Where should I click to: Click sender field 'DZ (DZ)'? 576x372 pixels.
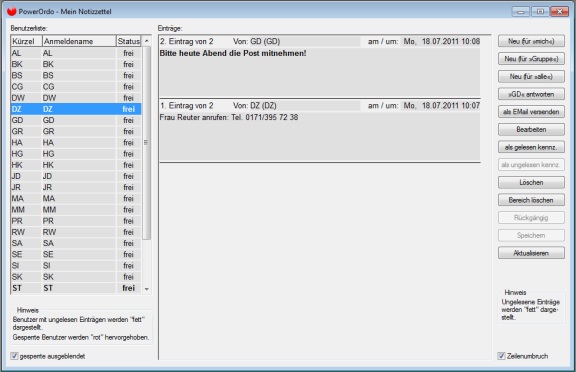305,106
